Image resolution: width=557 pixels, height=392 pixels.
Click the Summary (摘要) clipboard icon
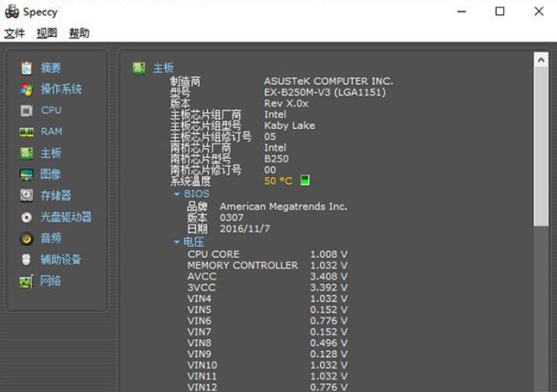pos(26,68)
